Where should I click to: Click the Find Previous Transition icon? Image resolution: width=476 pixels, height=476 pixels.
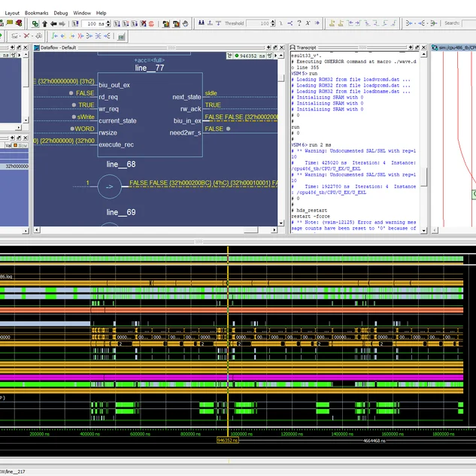(350, 23)
